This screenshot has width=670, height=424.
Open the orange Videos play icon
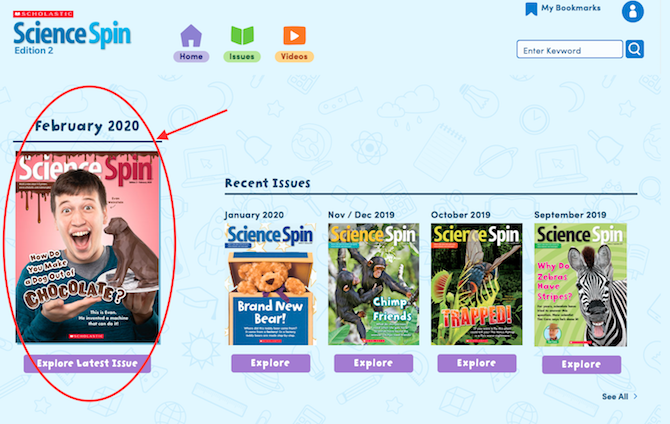(x=294, y=35)
